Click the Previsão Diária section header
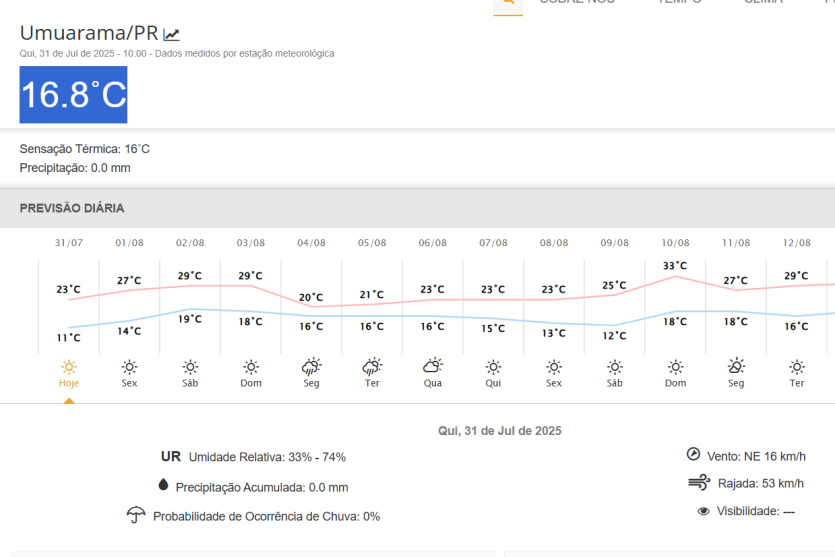 [x=72, y=208]
